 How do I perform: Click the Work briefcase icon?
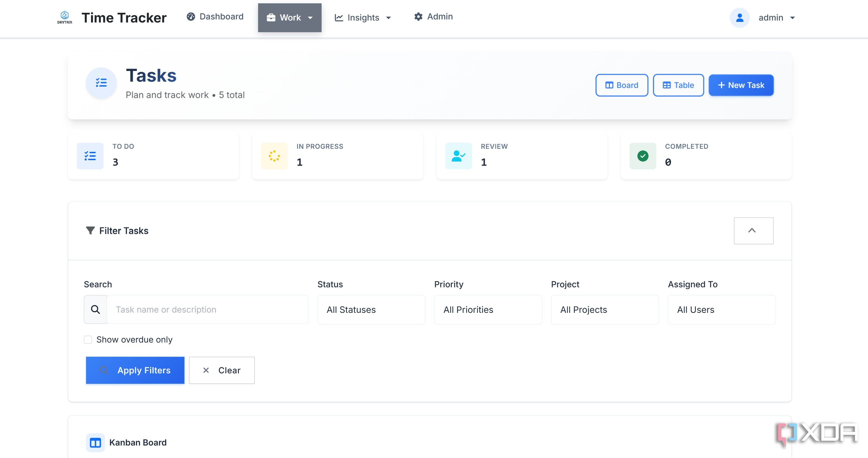click(x=271, y=17)
